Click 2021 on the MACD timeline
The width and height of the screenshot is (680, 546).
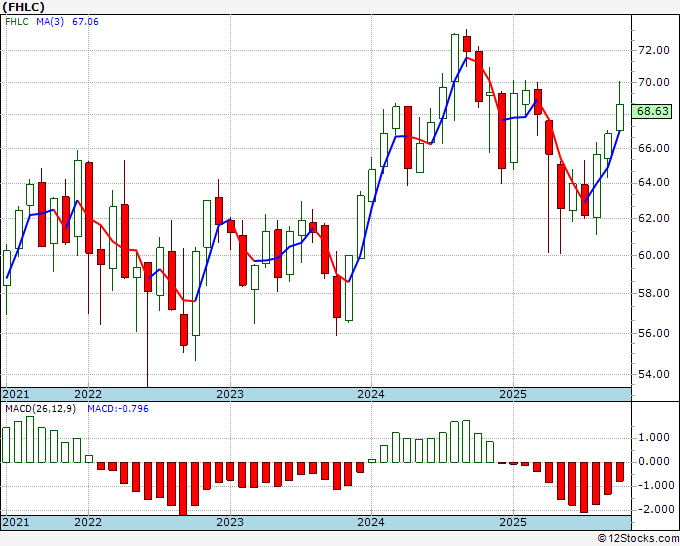[16, 522]
